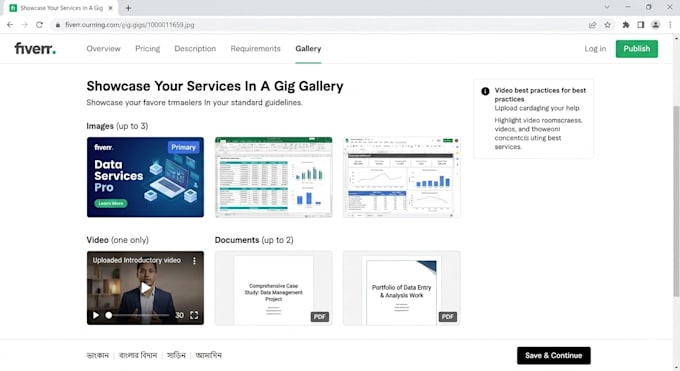This screenshot has height=371, width=680.
Task: Select the Requirements tab
Action: point(255,49)
